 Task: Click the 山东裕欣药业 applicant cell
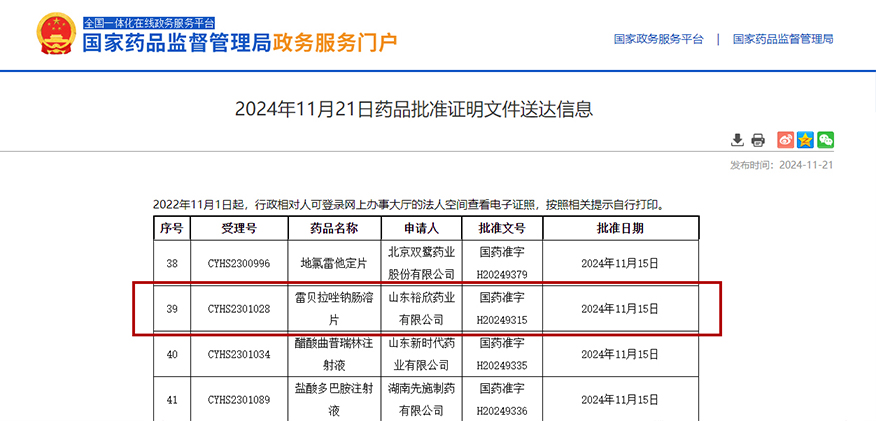421,309
